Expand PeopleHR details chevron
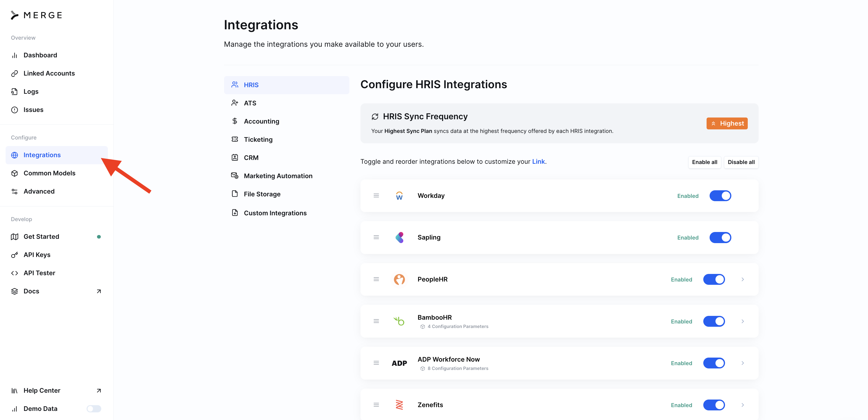This screenshot has height=420, width=868. pyautogui.click(x=742, y=279)
